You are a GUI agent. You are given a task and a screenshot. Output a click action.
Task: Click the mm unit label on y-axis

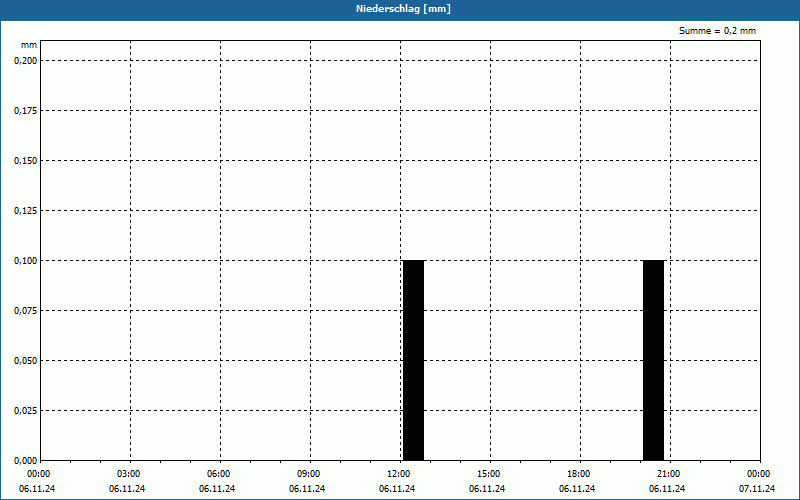point(29,45)
